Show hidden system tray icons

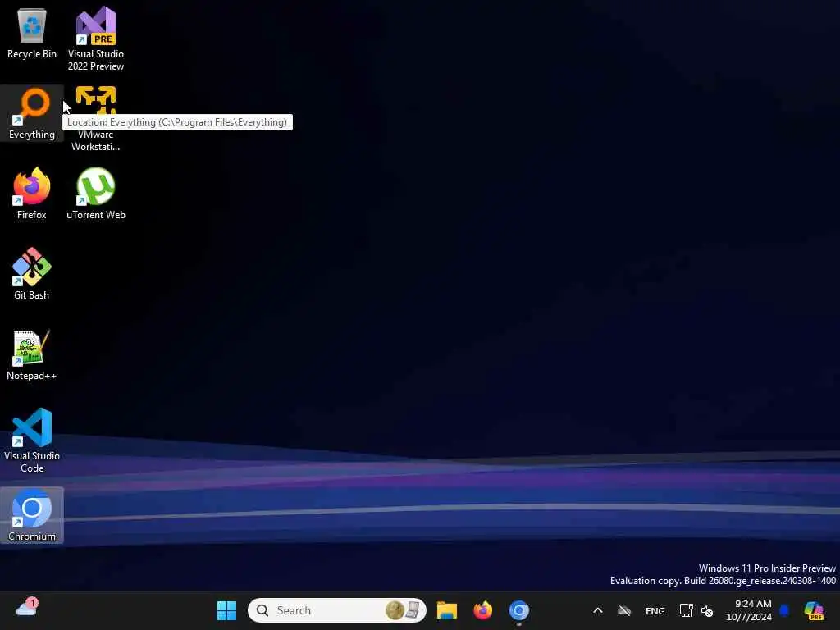point(598,610)
